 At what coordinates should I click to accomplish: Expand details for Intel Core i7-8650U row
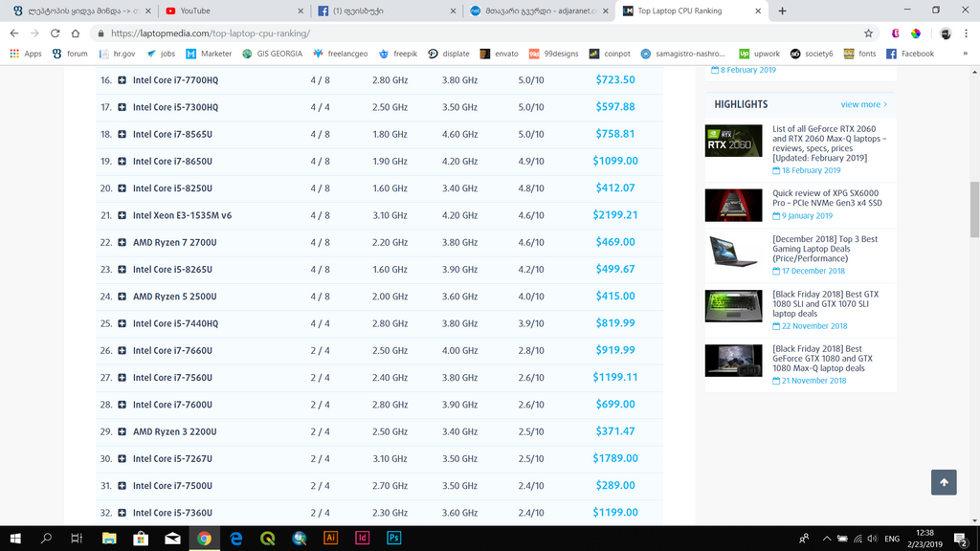(x=122, y=161)
